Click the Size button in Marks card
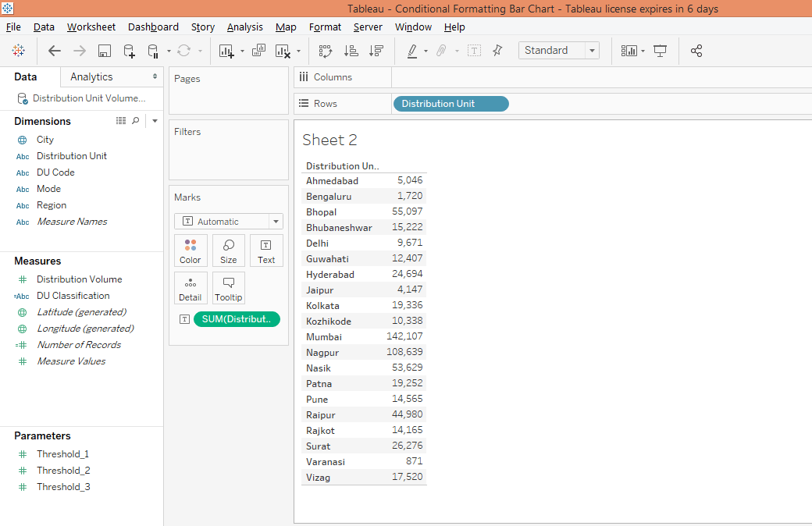The width and height of the screenshot is (812, 526). pos(229,251)
